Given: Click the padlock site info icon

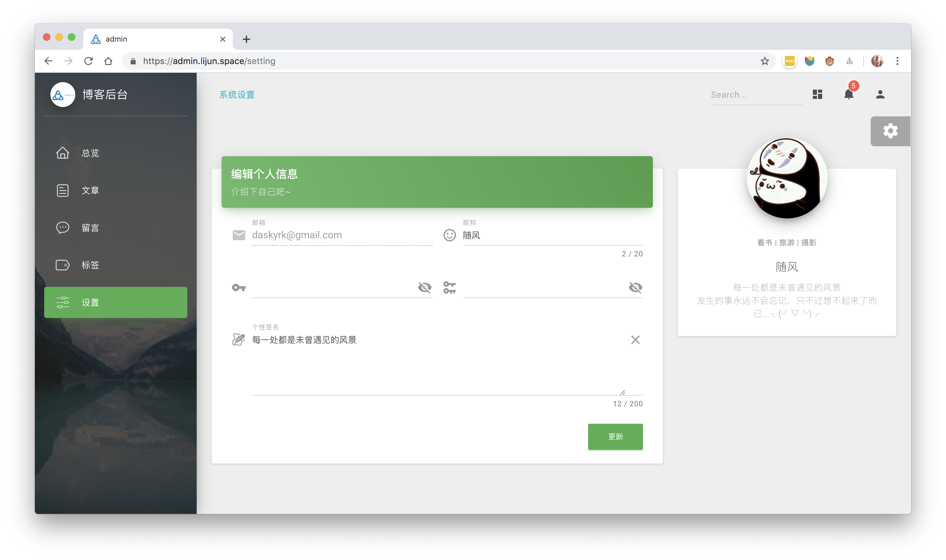Looking at the screenshot, I should (133, 61).
